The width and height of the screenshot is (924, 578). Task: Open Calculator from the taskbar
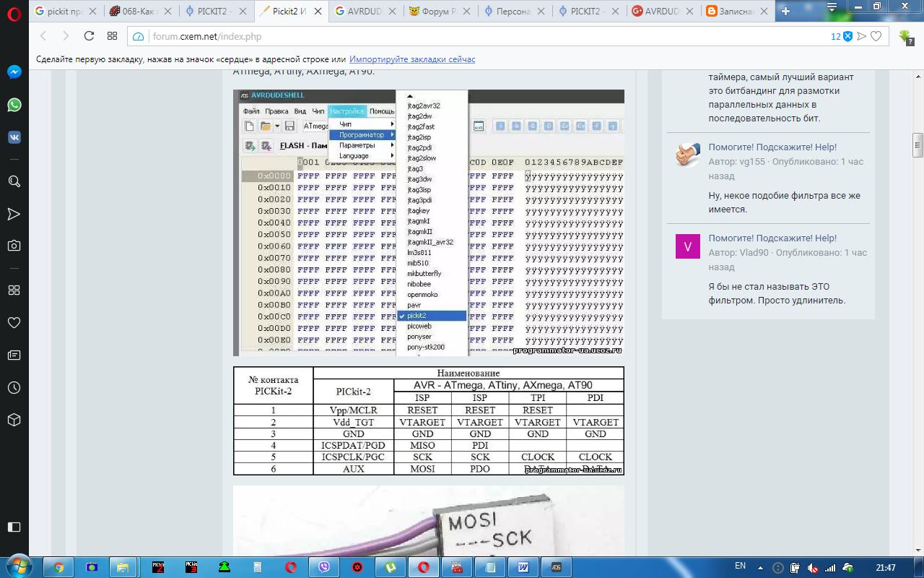(x=258, y=567)
